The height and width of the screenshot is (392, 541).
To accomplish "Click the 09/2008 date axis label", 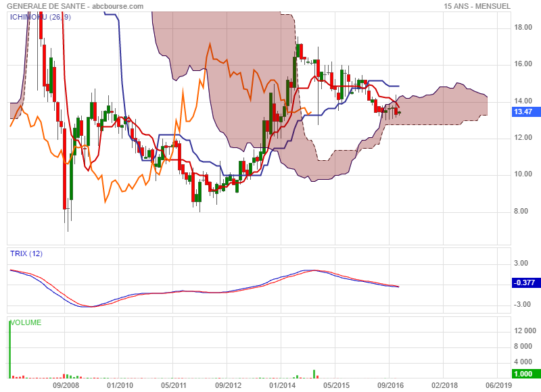I will (66, 385).
